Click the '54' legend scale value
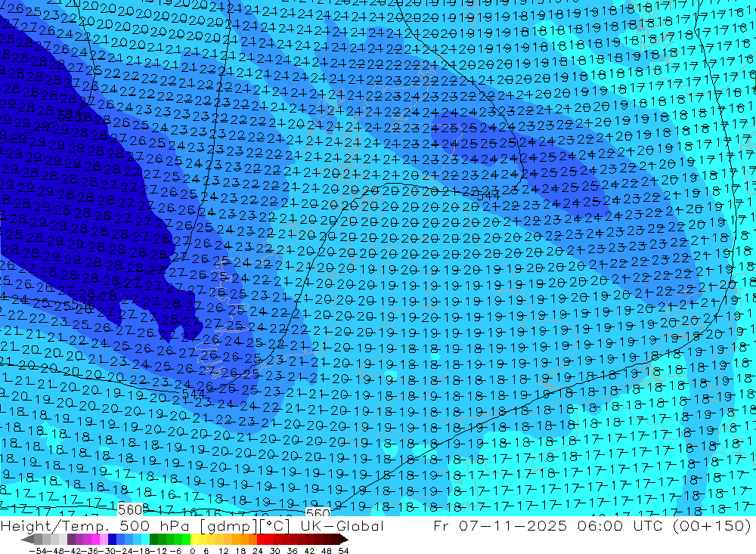 (x=343, y=551)
